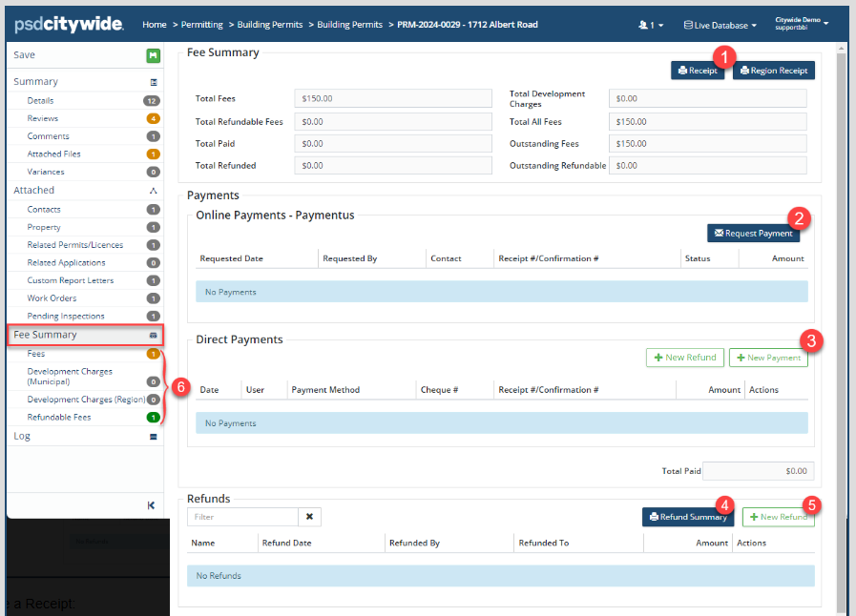The height and width of the screenshot is (616, 856).
Task: Expand the Citywide Demo account menu
Action: pos(802,23)
